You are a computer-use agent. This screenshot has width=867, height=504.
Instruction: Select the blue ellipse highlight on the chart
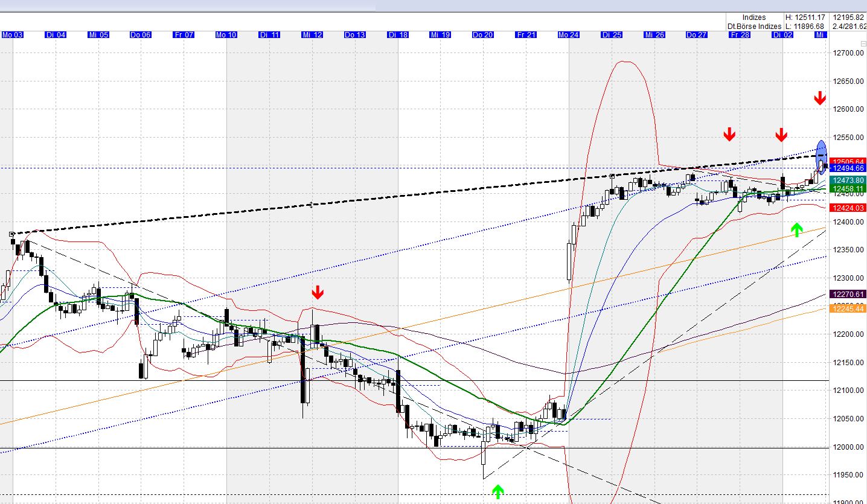(821, 156)
